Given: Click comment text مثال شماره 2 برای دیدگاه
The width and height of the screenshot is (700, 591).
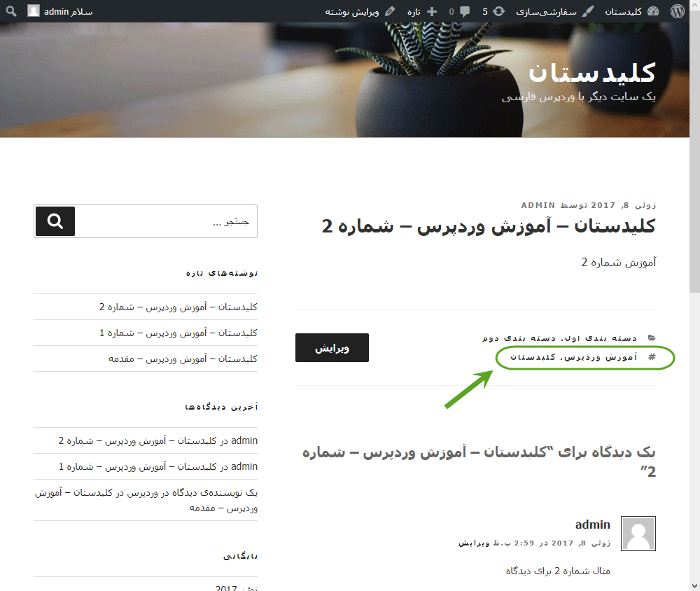Looking at the screenshot, I should (x=558, y=571).
